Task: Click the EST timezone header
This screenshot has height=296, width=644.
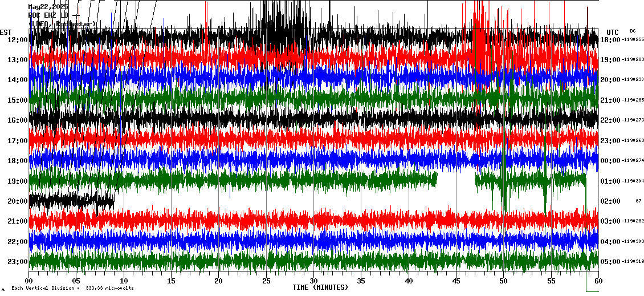Action: [6, 33]
